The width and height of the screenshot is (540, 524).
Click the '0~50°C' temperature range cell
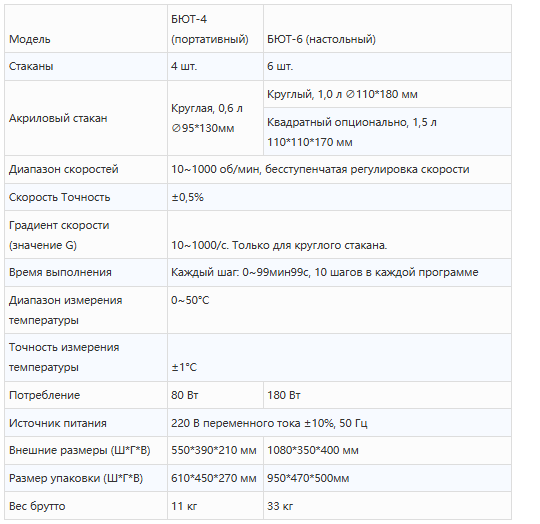pyautogui.click(x=339, y=310)
